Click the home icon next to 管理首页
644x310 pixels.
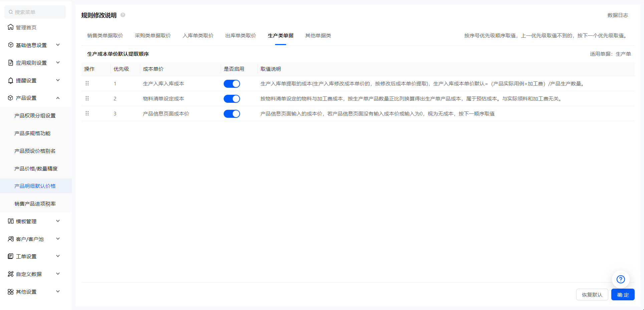(x=11, y=27)
